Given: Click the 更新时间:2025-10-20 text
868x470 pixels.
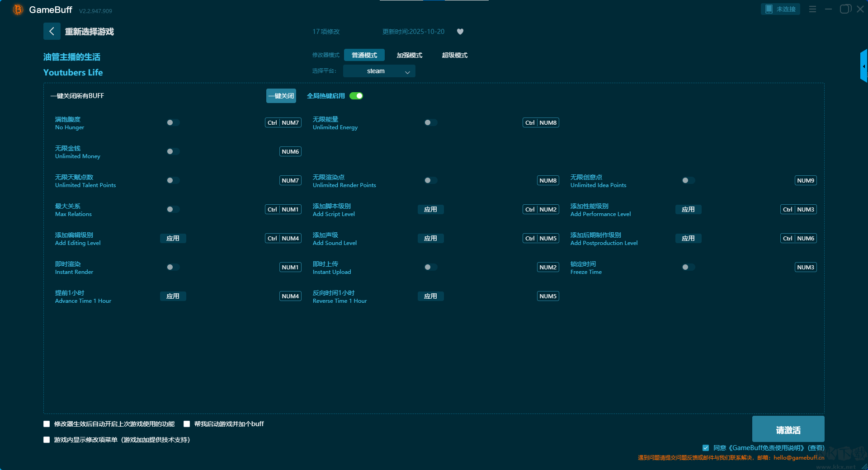Looking at the screenshot, I should tap(413, 32).
